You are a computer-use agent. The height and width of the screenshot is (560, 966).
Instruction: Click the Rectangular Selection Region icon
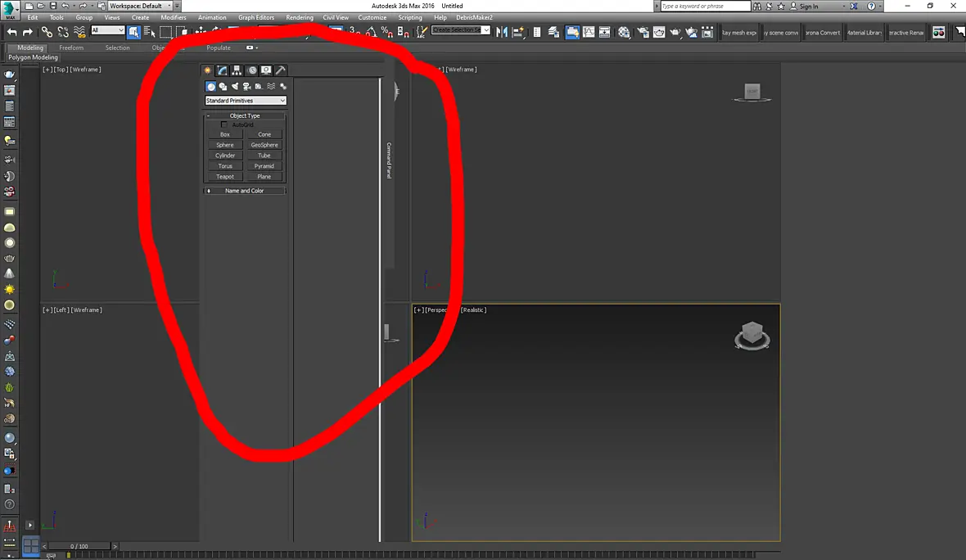165,32
